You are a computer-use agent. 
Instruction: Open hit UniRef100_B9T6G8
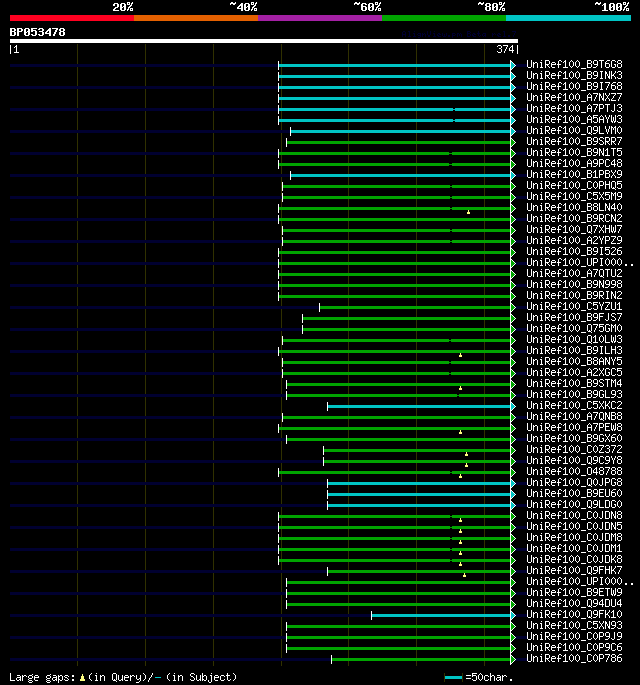point(574,64)
